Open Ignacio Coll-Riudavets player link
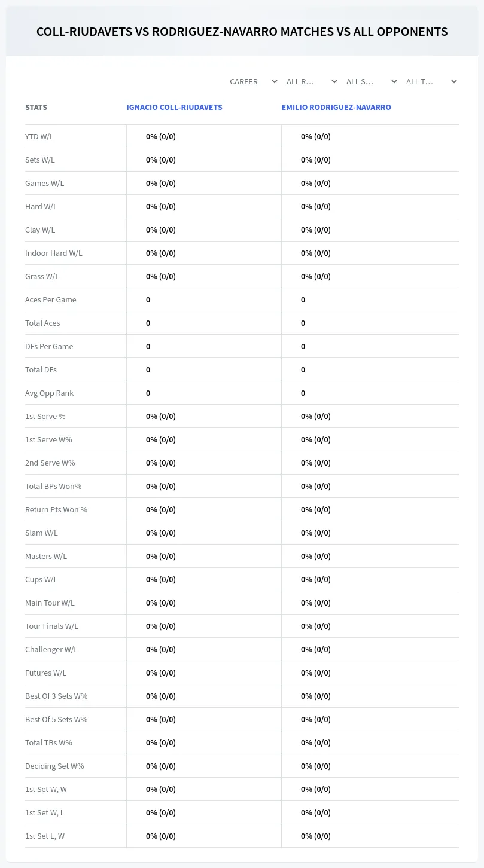Image resolution: width=484 pixels, height=868 pixels. click(x=174, y=108)
